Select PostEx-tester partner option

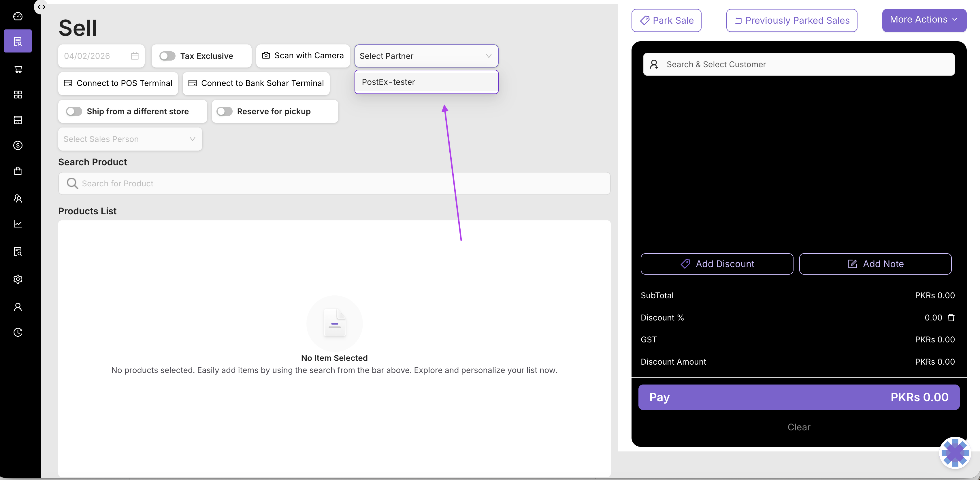[426, 82]
